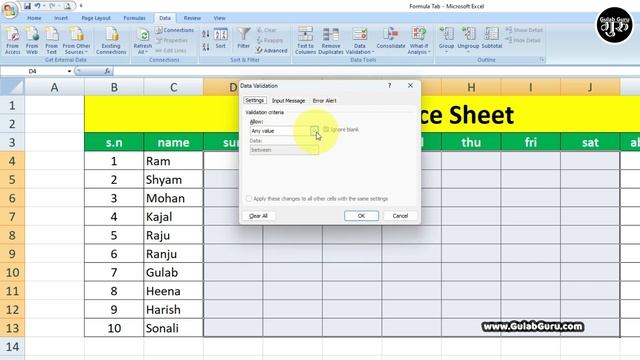Click the Consolidate icon
The height and width of the screenshot is (360, 640).
tap(391, 38)
